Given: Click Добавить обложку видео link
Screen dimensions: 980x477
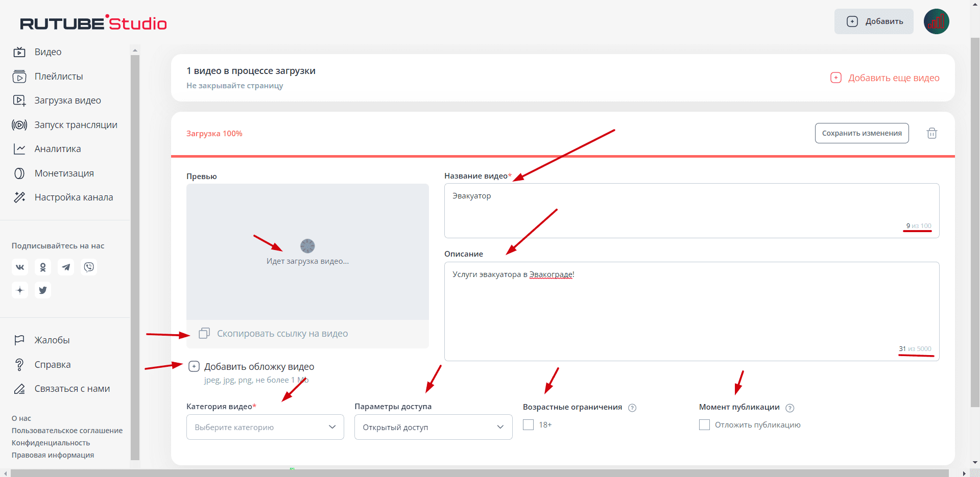Looking at the screenshot, I should (x=259, y=367).
